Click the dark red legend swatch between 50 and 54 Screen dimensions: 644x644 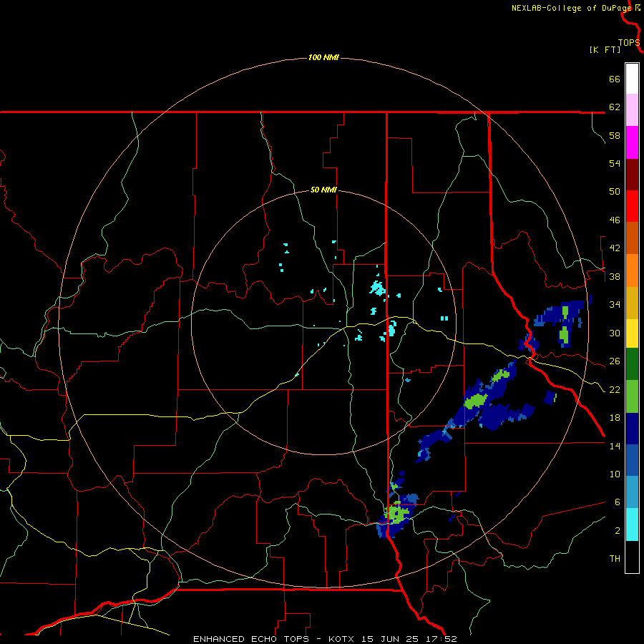632,175
